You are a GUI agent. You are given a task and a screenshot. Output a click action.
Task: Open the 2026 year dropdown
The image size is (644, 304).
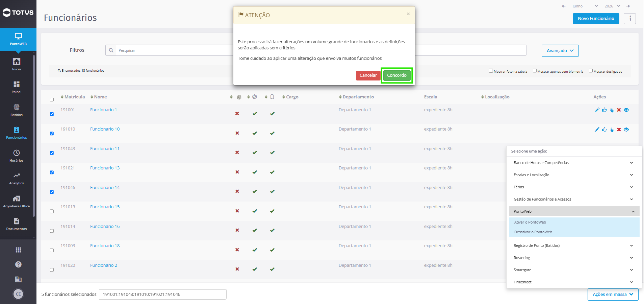click(x=612, y=6)
